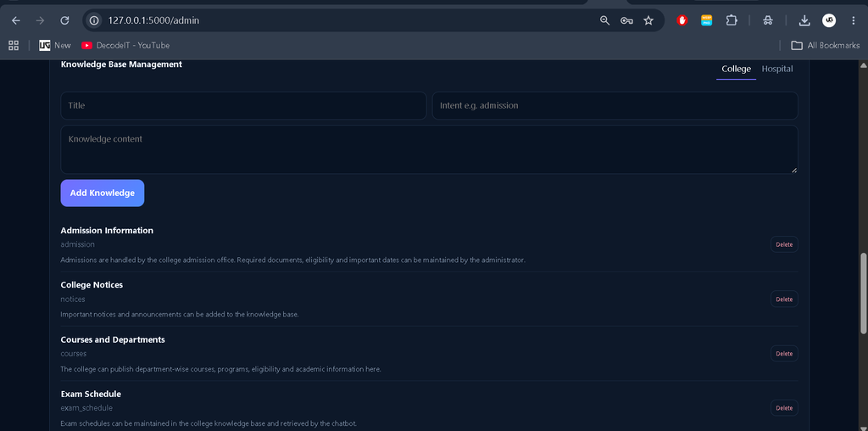This screenshot has height=431, width=868.
Task: Open the apps grid in bookmarks bar
Action: coord(14,46)
